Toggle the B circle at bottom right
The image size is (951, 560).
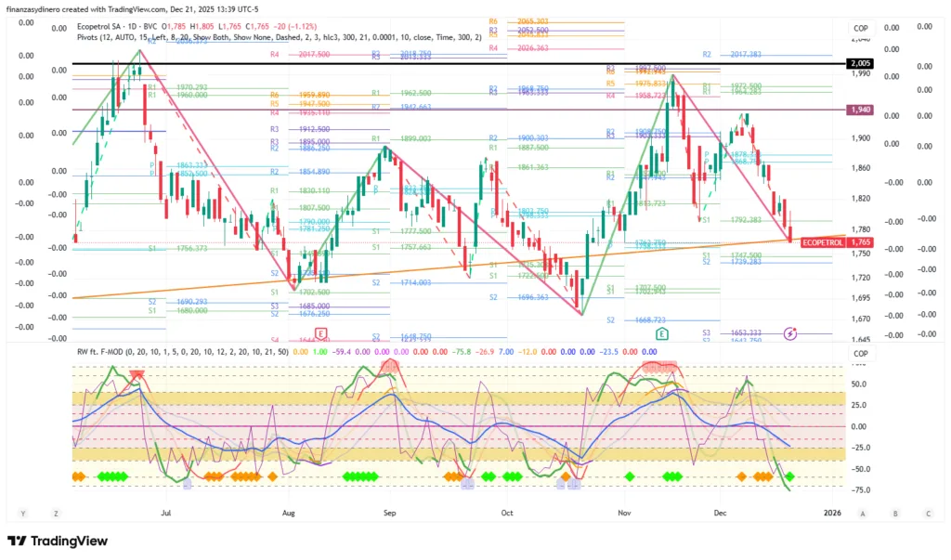pyautogui.click(x=895, y=513)
